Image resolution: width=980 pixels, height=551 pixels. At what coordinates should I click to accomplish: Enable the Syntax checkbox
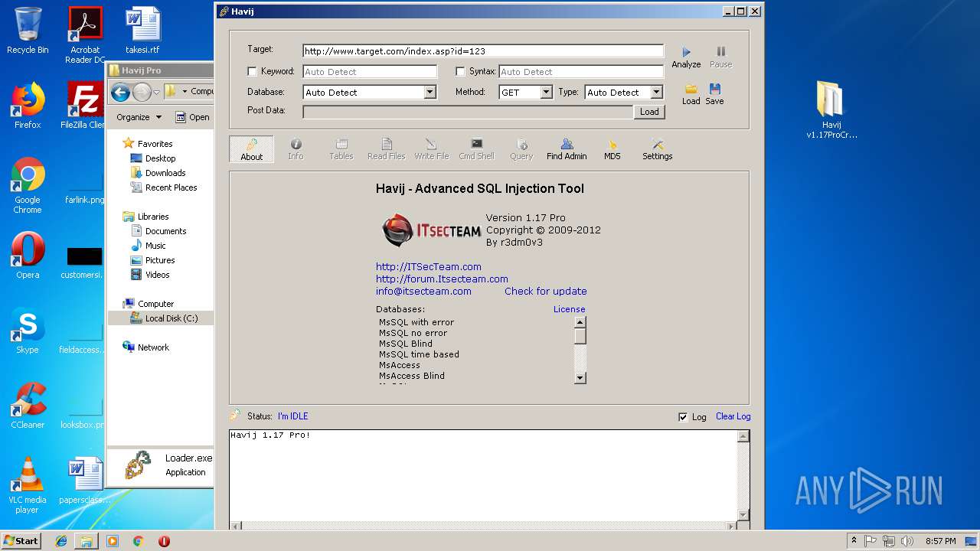coord(460,71)
